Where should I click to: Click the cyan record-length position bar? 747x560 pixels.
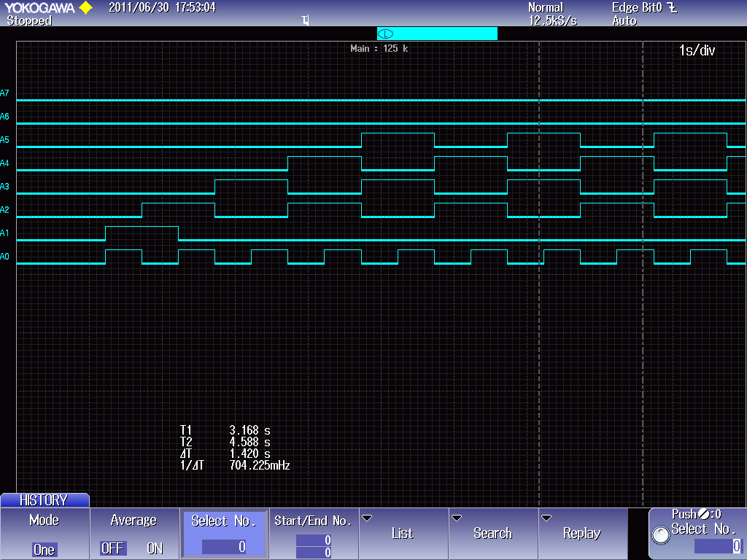click(438, 34)
